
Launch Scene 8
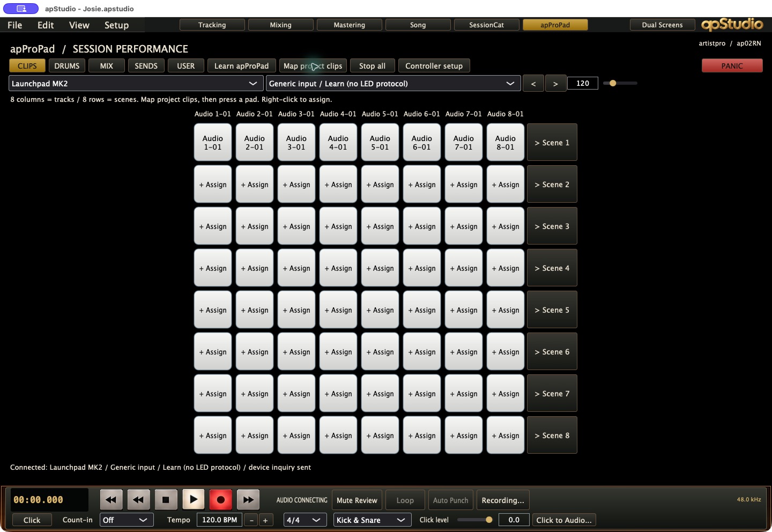pyautogui.click(x=552, y=435)
